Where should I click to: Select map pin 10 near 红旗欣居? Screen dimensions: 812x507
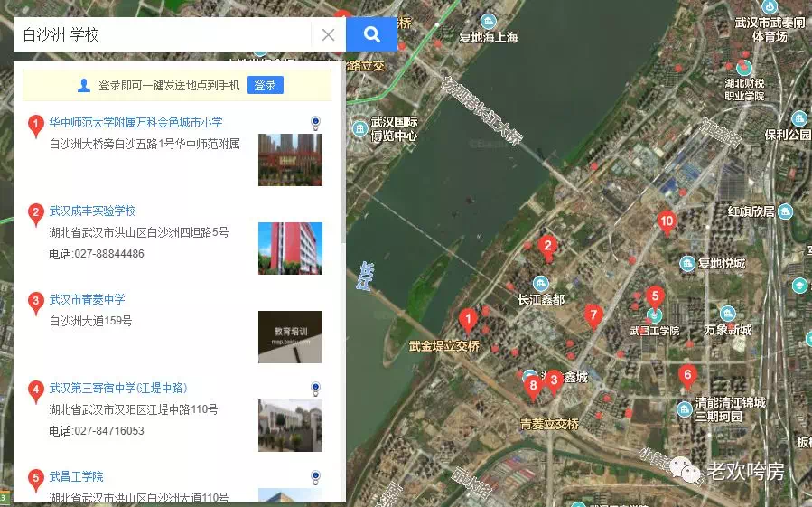point(667,223)
